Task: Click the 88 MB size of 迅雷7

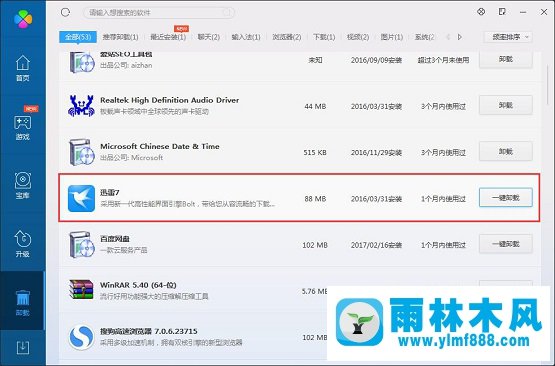Action: pos(315,199)
